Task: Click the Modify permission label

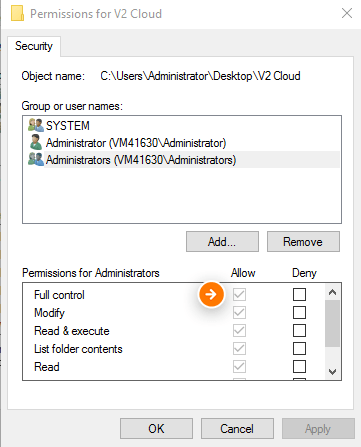Action: (49, 313)
